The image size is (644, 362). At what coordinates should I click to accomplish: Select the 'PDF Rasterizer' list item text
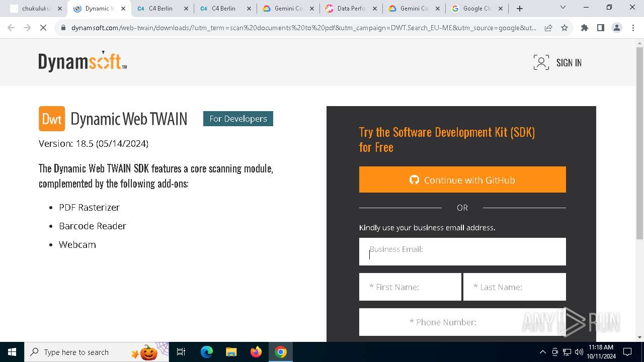pos(89,207)
